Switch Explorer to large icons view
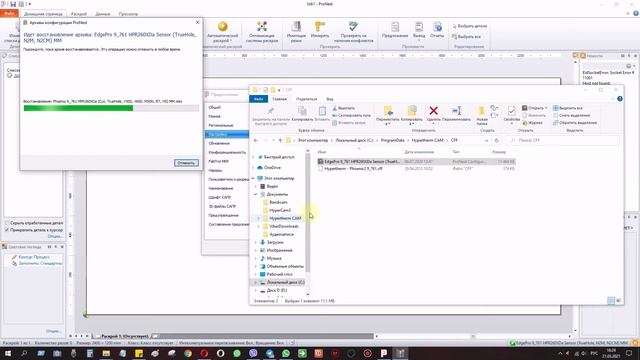640x360 pixels. [618, 301]
